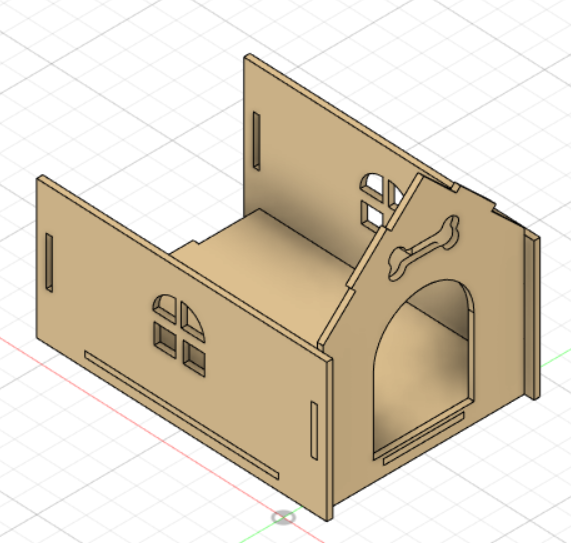Click the vertical slot on the far side wall
This screenshot has height=543, width=571.
tap(257, 141)
